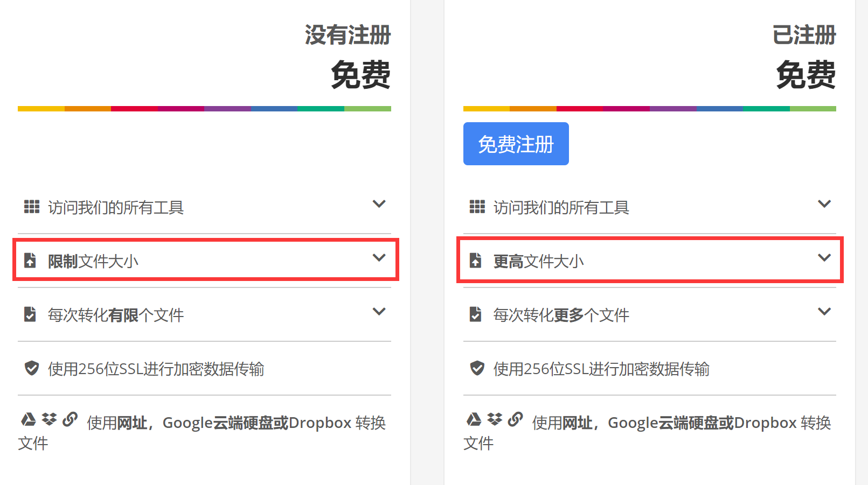Select the Google Drive icon in left column

coord(27,419)
